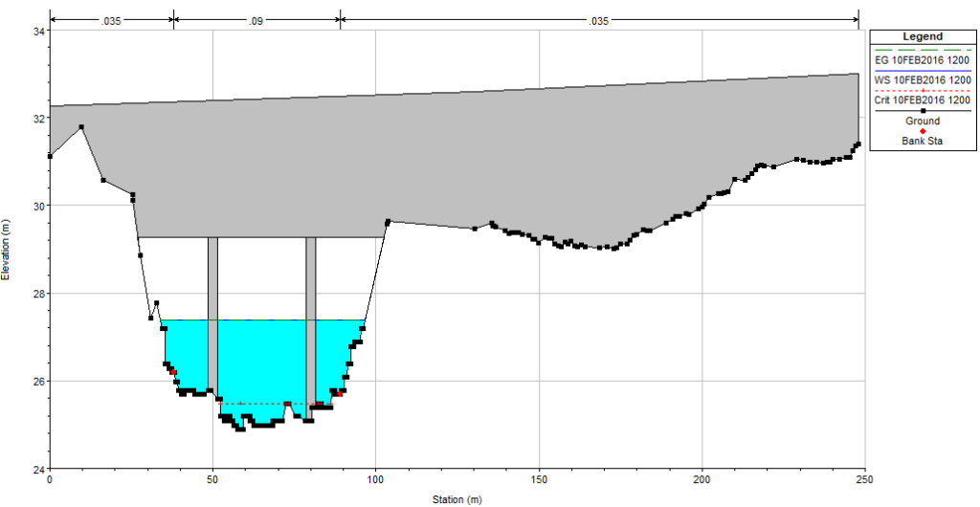Viewport: 980px width, 507px height.
Task: Click the right bank station red diamond on plot
Action: click(x=340, y=393)
